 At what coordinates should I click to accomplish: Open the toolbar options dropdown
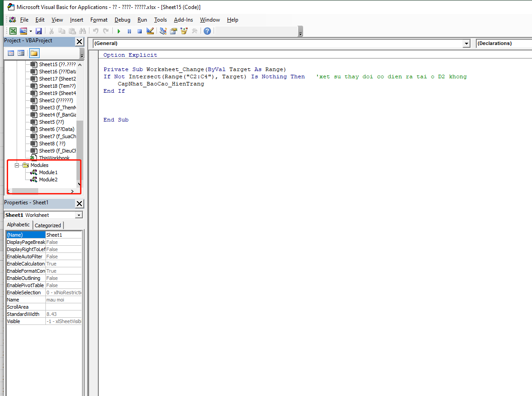300,31
